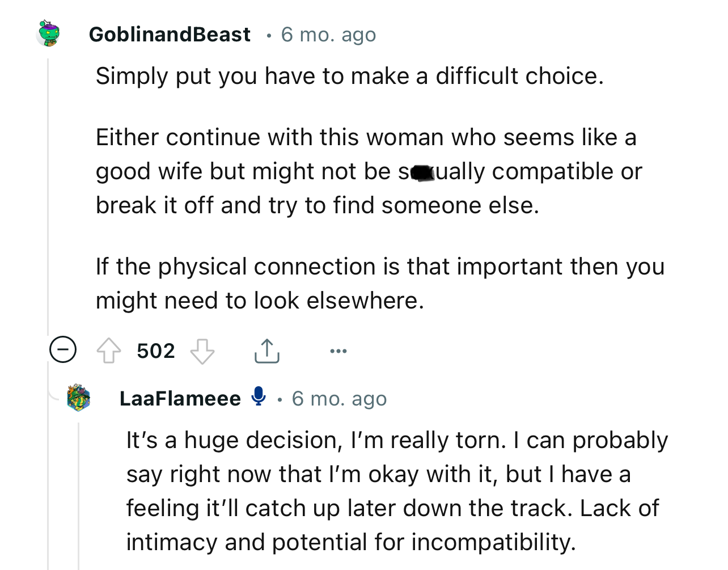Open GoblinandBeast's profile via their username
728x570 pixels.
(x=169, y=34)
